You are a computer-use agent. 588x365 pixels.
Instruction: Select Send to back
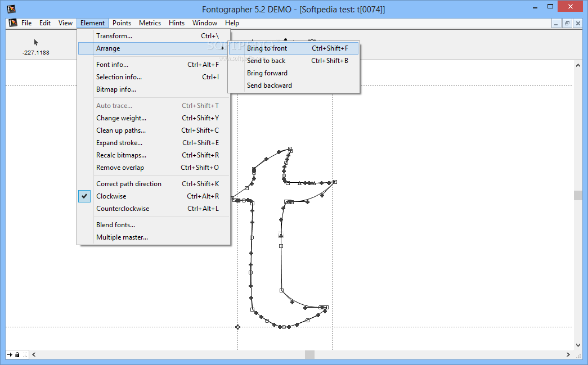294,61
